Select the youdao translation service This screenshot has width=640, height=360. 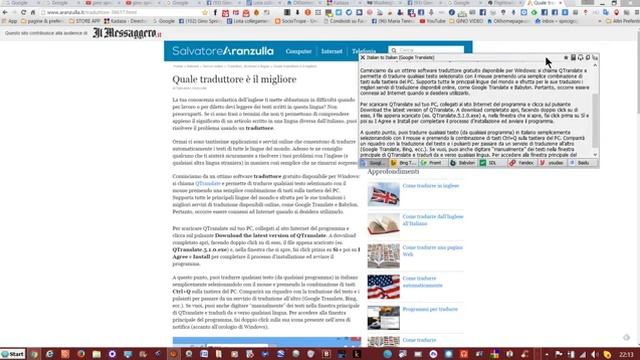pos(552,163)
